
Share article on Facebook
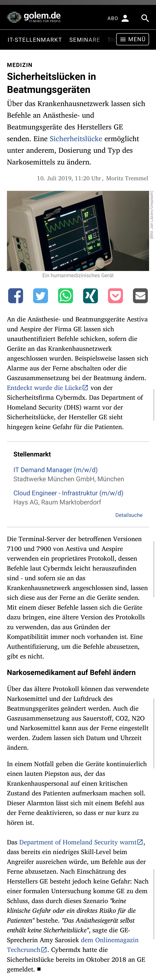(16, 296)
